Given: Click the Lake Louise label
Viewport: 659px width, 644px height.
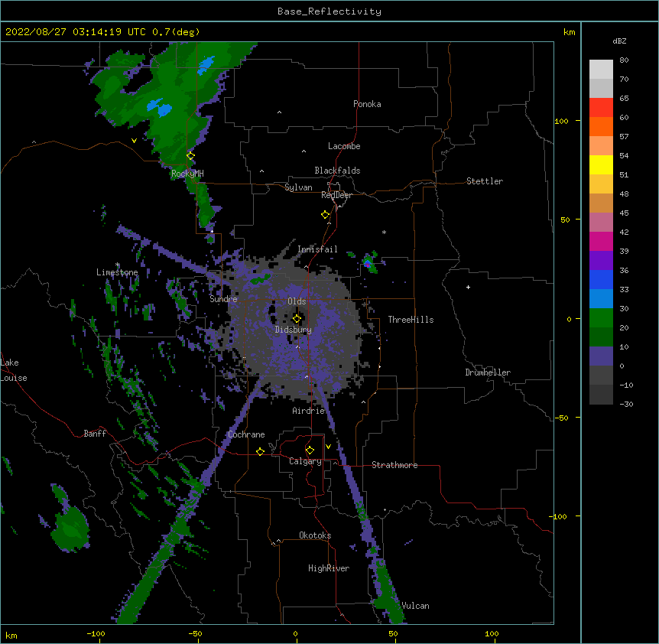Looking at the screenshot, I should pyautogui.click(x=14, y=370).
